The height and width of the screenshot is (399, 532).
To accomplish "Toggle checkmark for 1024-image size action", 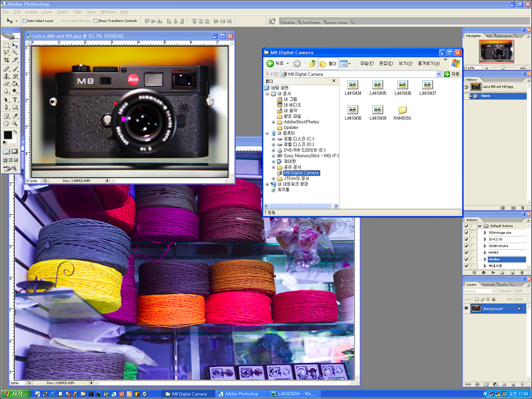I will pos(466,233).
